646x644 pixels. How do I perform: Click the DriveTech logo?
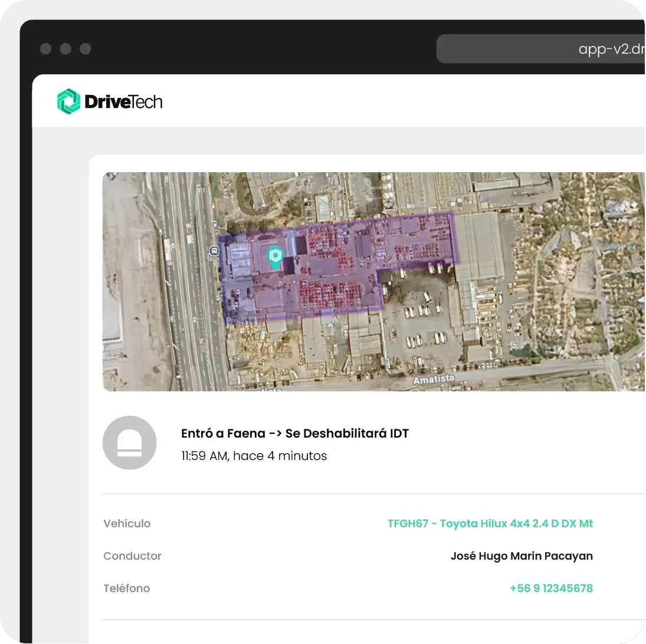pos(110,101)
